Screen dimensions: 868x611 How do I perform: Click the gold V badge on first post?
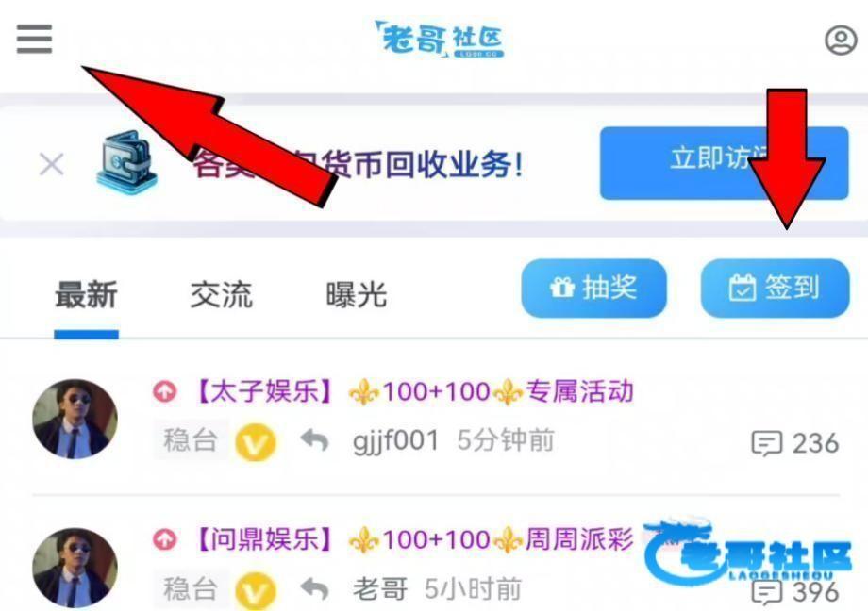click(x=255, y=442)
